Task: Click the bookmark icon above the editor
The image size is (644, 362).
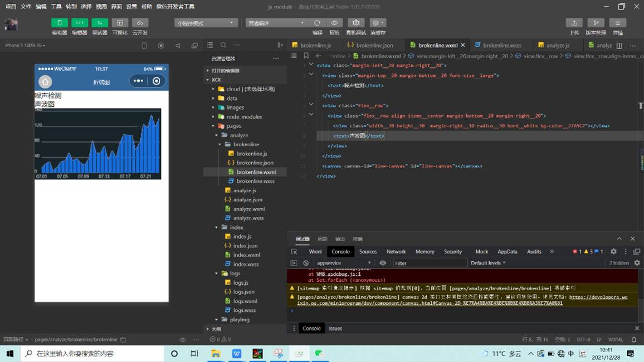Action: (x=306, y=56)
